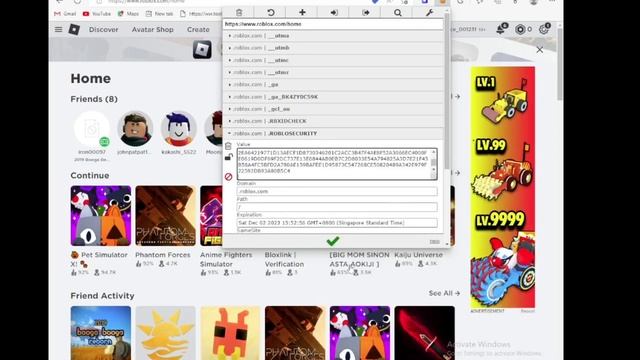Image resolution: width=640 pixels, height=360 pixels.
Task: Click the cookie Path field
Action: click(x=337, y=207)
